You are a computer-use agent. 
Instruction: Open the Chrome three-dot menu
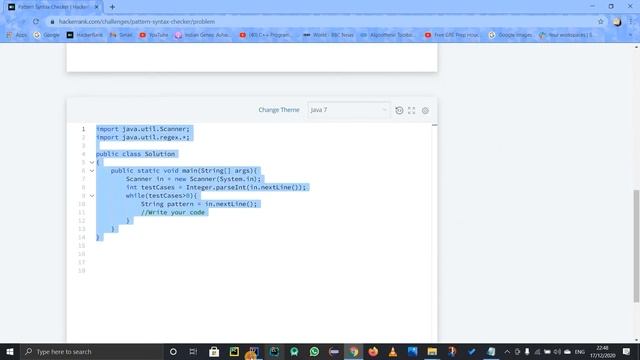coord(631,22)
